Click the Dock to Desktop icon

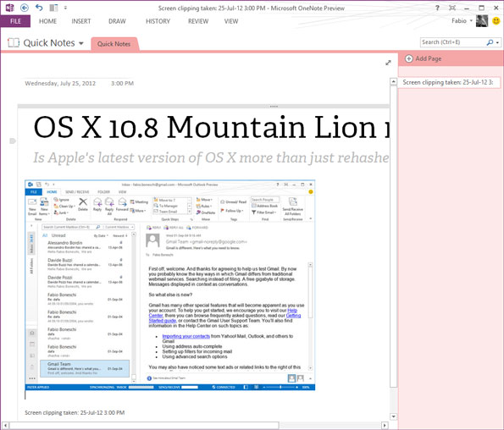(x=53, y=8)
